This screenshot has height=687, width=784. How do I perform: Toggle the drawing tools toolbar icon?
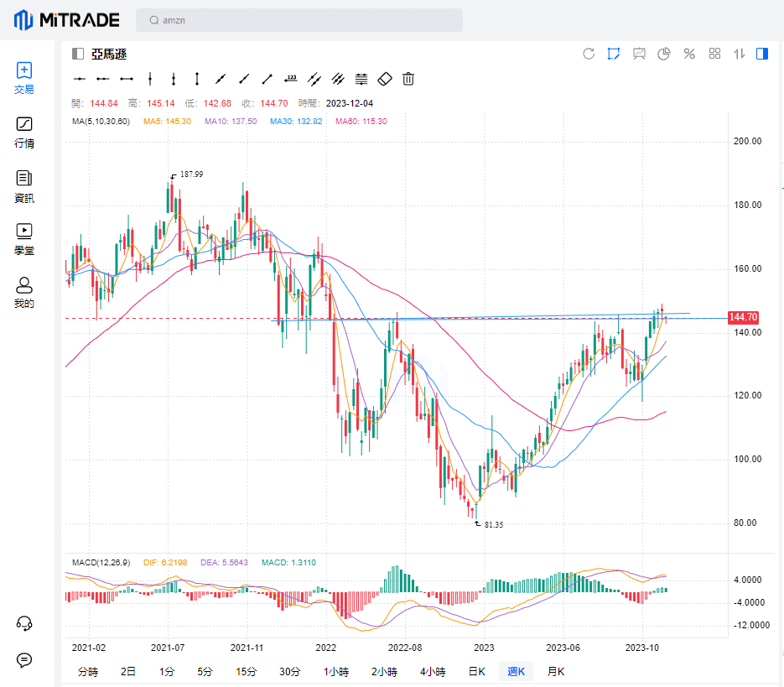[614, 54]
